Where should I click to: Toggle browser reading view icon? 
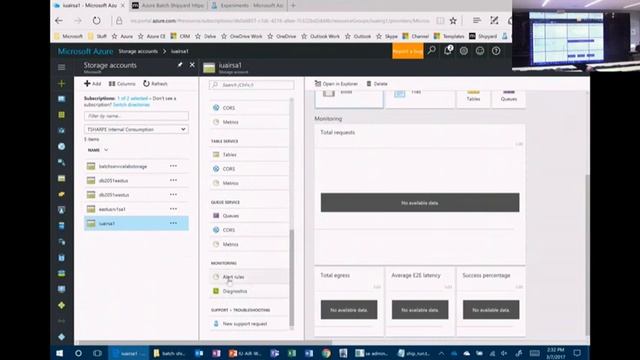tap(440, 20)
